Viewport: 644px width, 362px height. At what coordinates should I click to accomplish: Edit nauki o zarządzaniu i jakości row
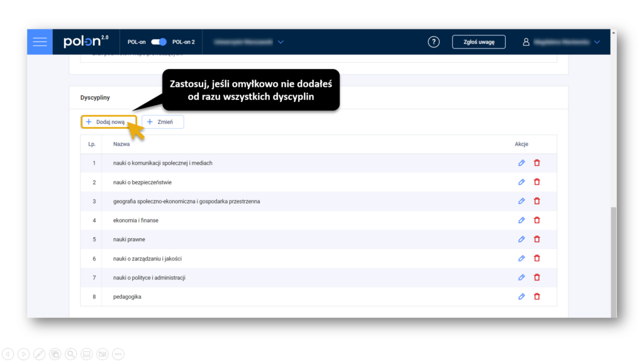(x=521, y=258)
